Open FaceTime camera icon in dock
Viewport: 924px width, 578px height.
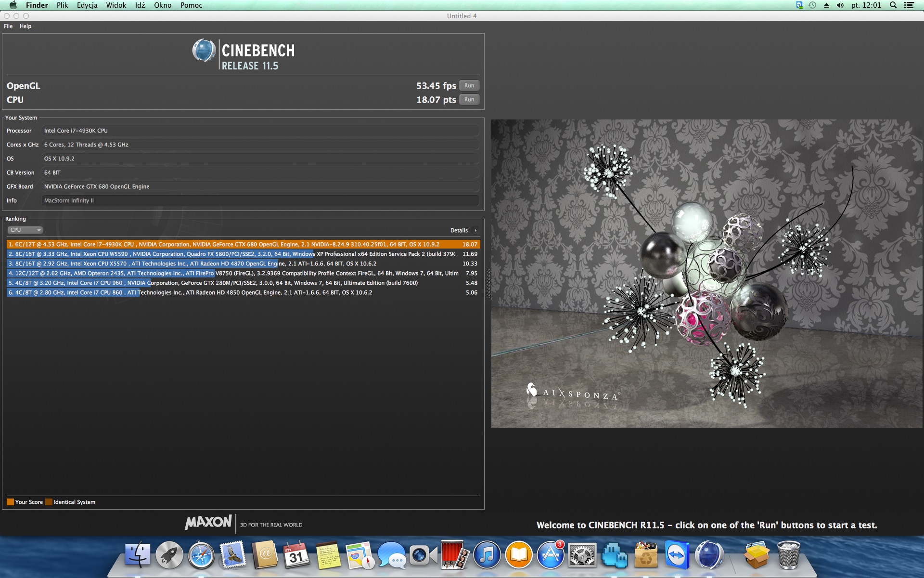(423, 555)
